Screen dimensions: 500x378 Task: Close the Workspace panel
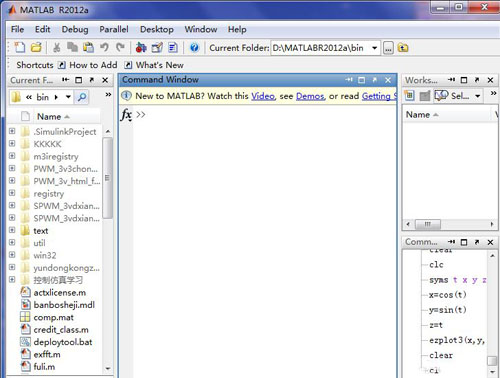click(x=490, y=80)
